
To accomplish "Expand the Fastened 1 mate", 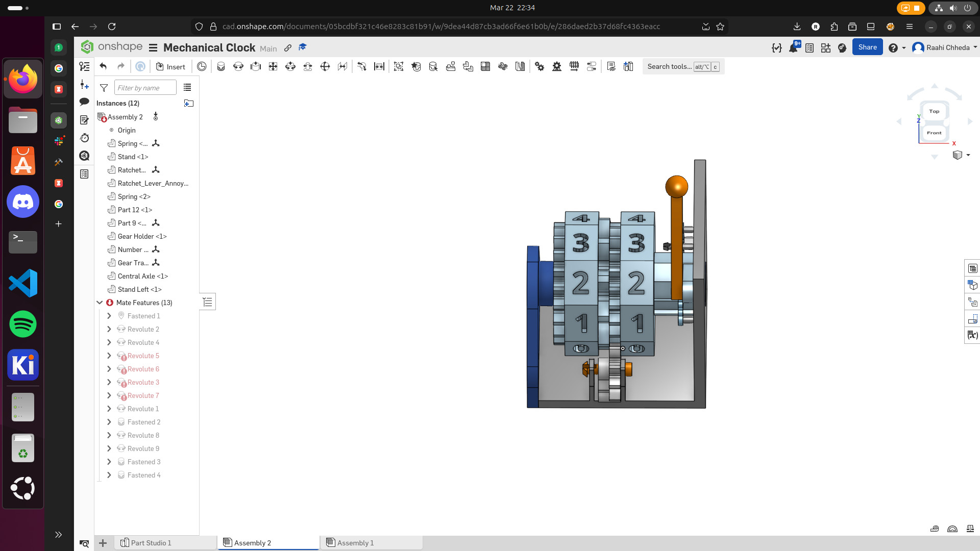I will point(109,316).
